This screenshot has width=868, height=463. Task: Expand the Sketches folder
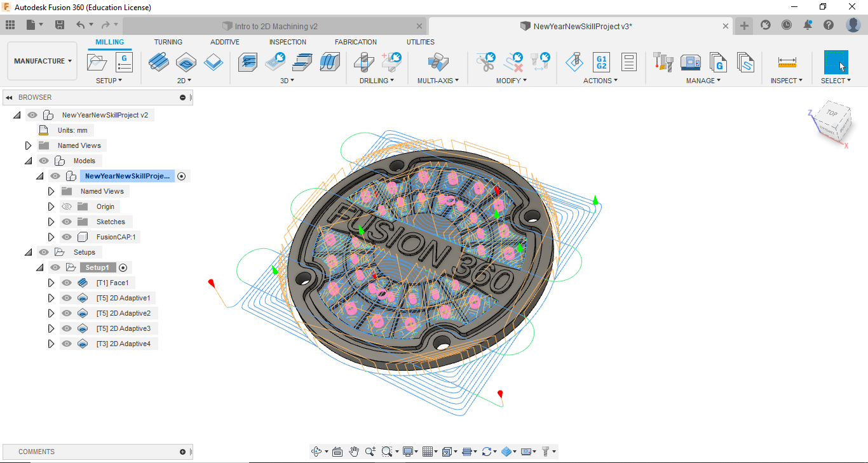(x=51, y=222)
